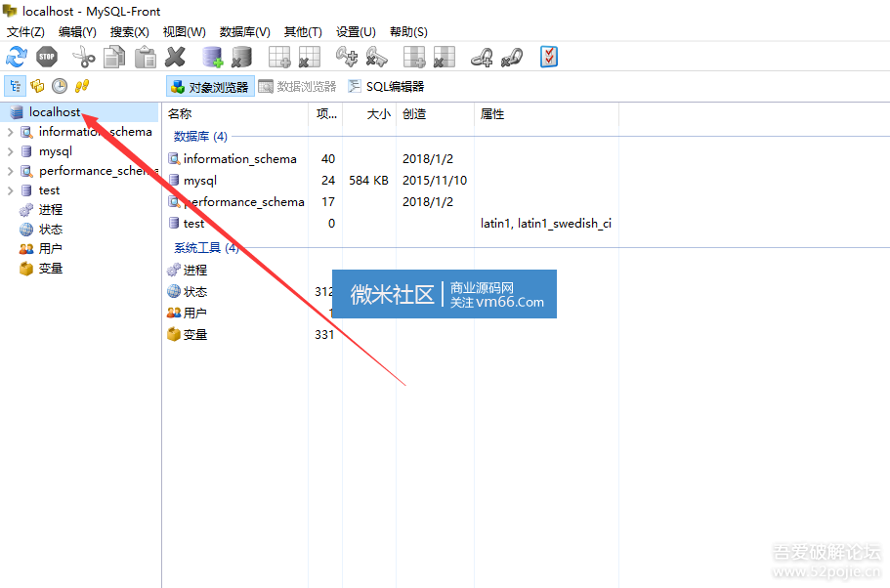This screenshot has height=588, width=890.
Task: Switch to the 数据浏览器 tab
Action: (297, 86)
